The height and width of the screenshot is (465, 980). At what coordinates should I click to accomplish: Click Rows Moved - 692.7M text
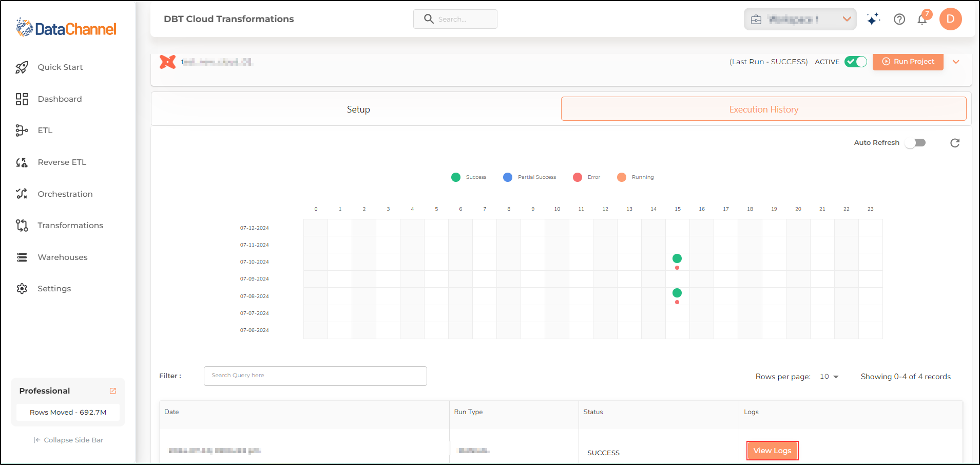pos(68,413)
